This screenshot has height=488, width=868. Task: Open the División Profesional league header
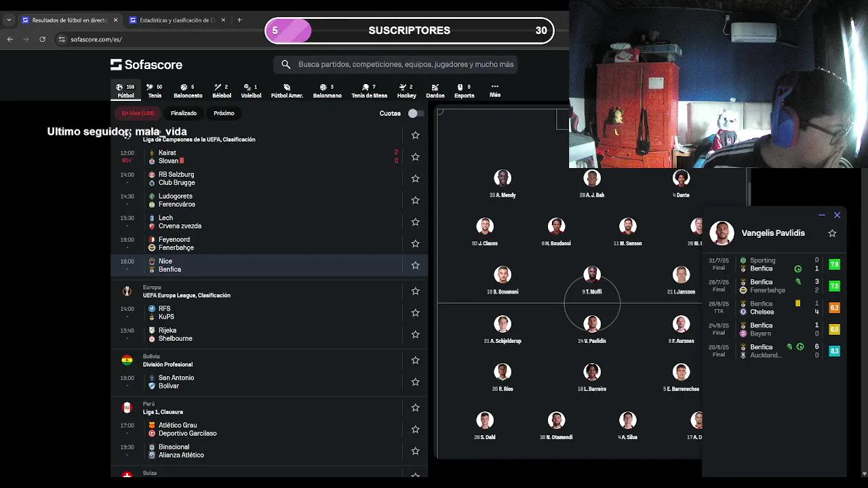pyautogui.click(x=167, y=365)
